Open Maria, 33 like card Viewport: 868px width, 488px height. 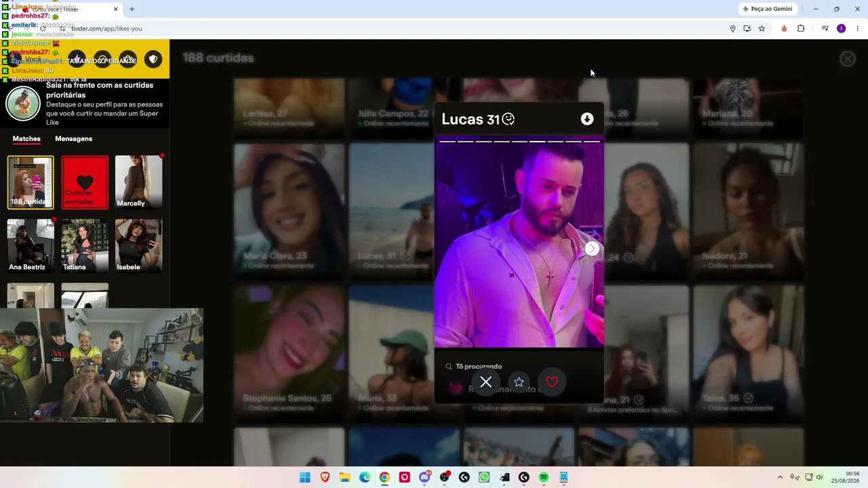tap(392, 353)
